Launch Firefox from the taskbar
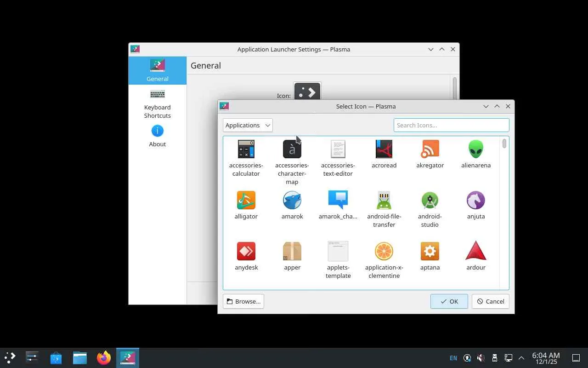The image size is (588, 368). (104, 357)
